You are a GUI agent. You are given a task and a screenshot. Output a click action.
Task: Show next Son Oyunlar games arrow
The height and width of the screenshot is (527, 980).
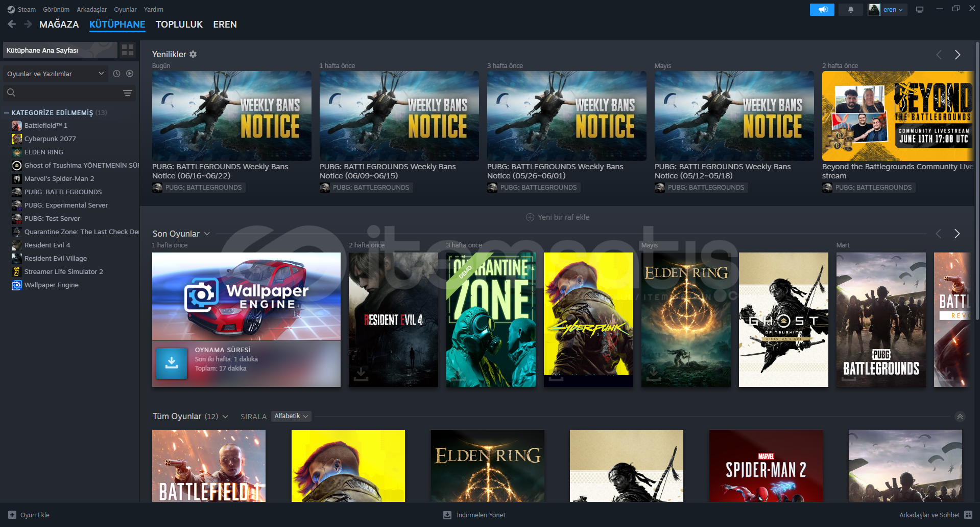tap(957, 234)
